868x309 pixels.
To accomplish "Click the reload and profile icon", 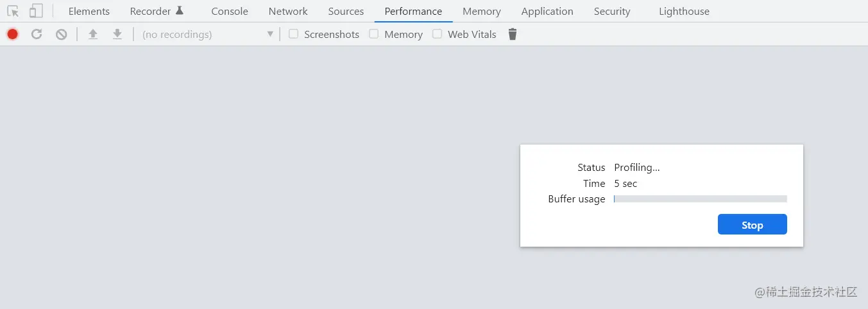I will click(x=37, y=34).
